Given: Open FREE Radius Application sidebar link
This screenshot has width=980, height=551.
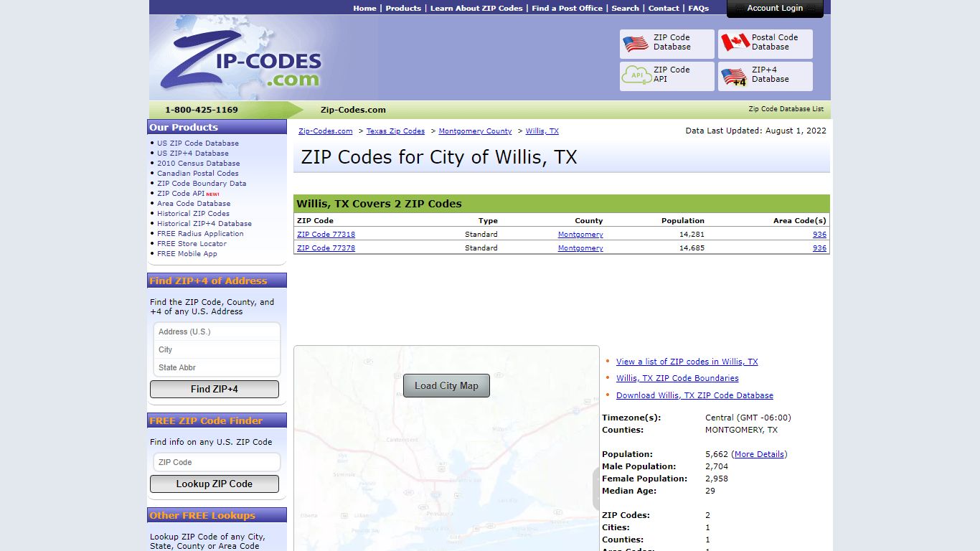Looking at the screenshot, I should coord(200,234).
